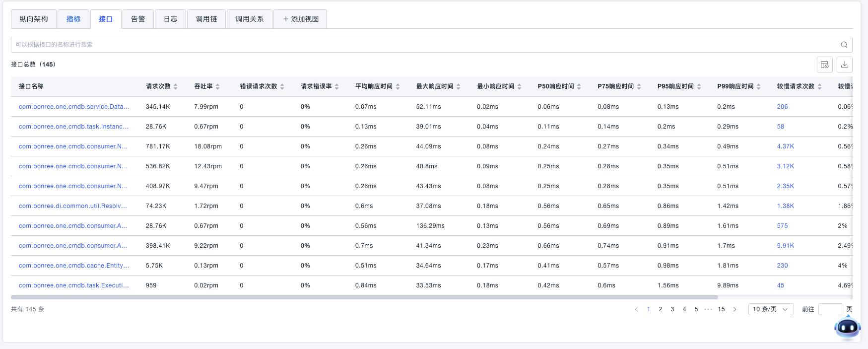The image size is (868, 349).
Task: Click the download export icon
Action: click(844, 65)
